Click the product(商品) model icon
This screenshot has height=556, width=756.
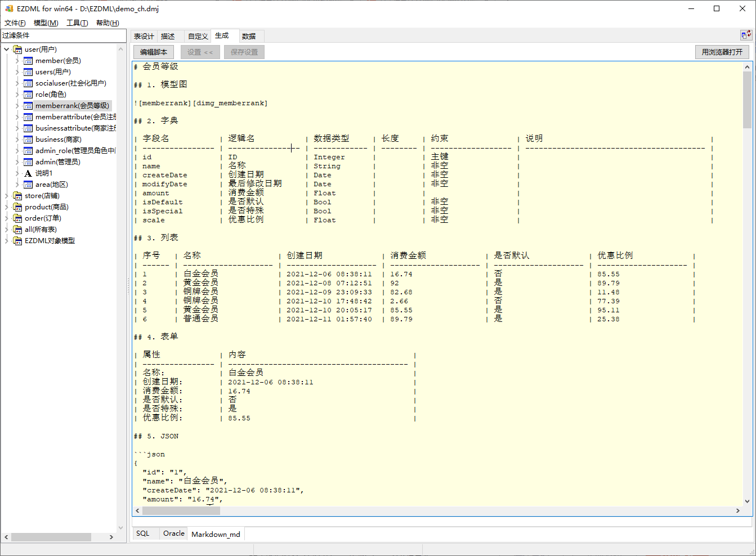pos(17,207)
